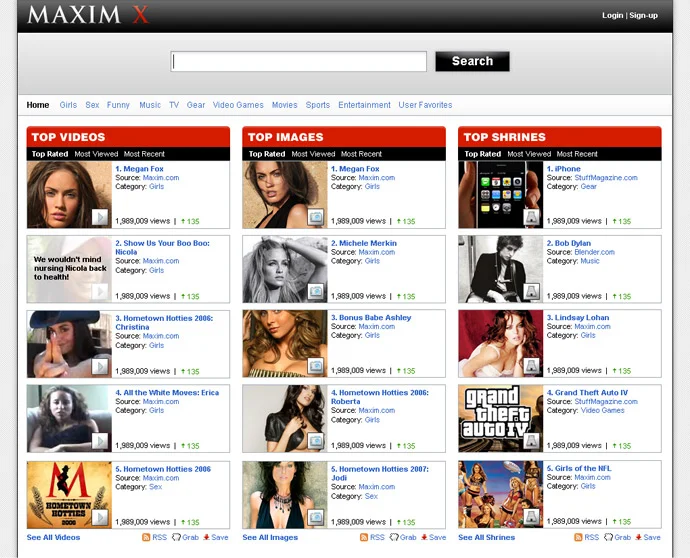Open the User Favorites section
This screenshot has width=690, height=558.
426,105
